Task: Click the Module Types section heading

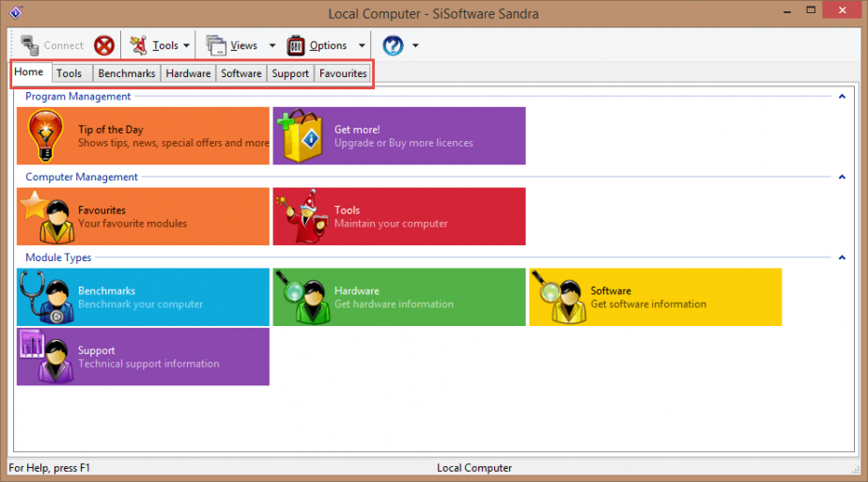Action: (58, 257)
